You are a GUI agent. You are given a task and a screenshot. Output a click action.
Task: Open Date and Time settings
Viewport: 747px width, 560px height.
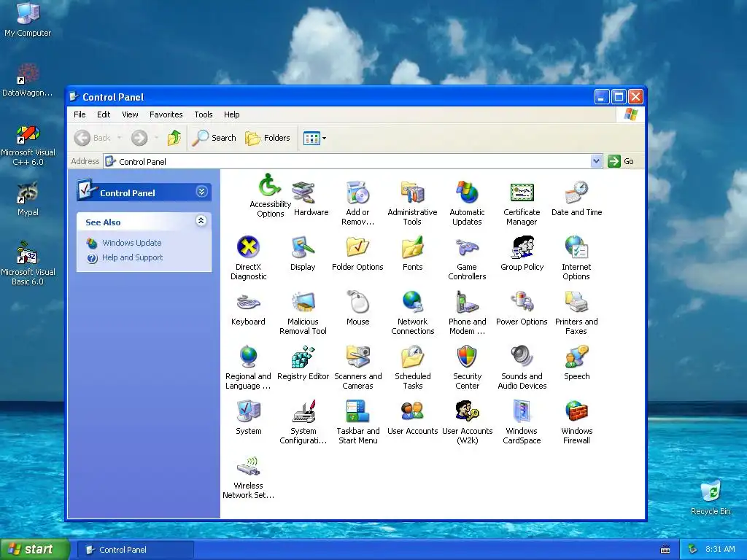(576, 200)
